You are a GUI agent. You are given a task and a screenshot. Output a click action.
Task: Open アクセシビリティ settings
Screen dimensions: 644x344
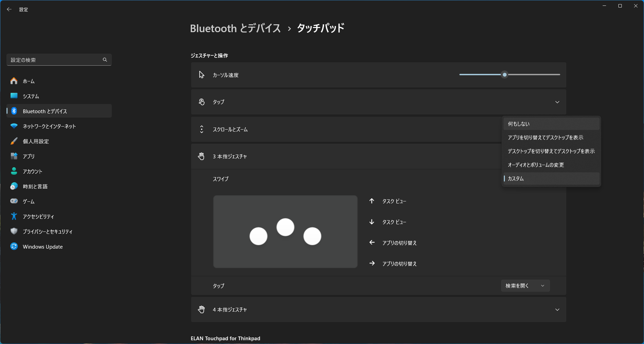(38, 216)
